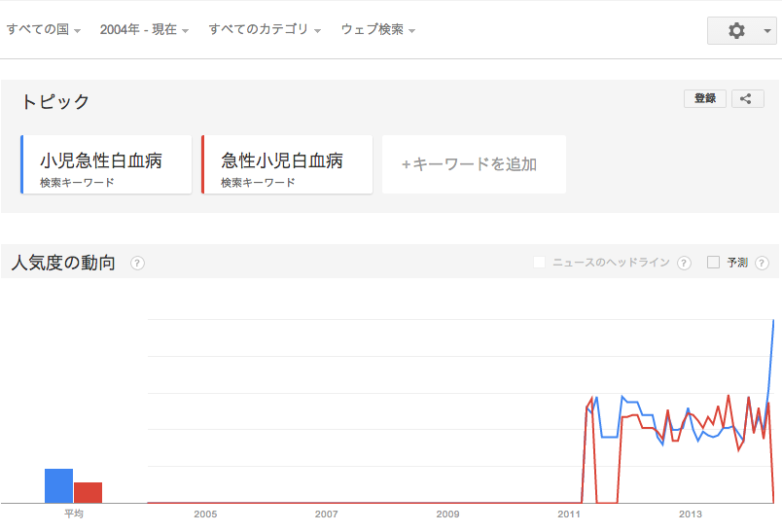Screen dimensions: 782x532
Task: Expand the arrow next to the gear
Action: 767,31
